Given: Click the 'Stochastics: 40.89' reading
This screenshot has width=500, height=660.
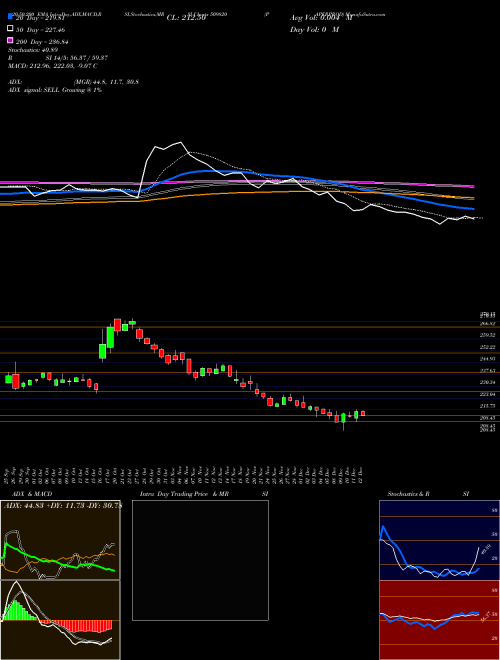Looking at the screenshot, I should coord(33,50).
